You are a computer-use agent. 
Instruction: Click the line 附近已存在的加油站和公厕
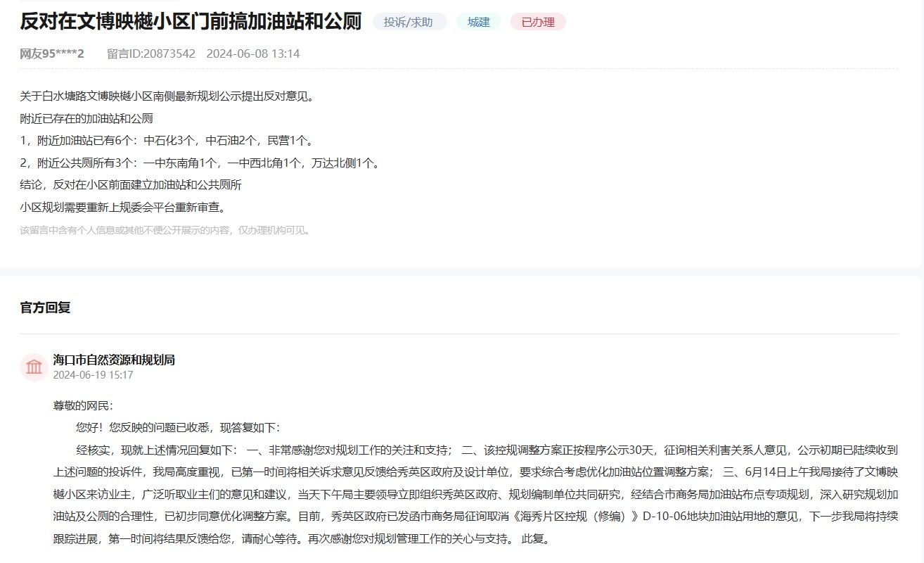coord(86,118)
